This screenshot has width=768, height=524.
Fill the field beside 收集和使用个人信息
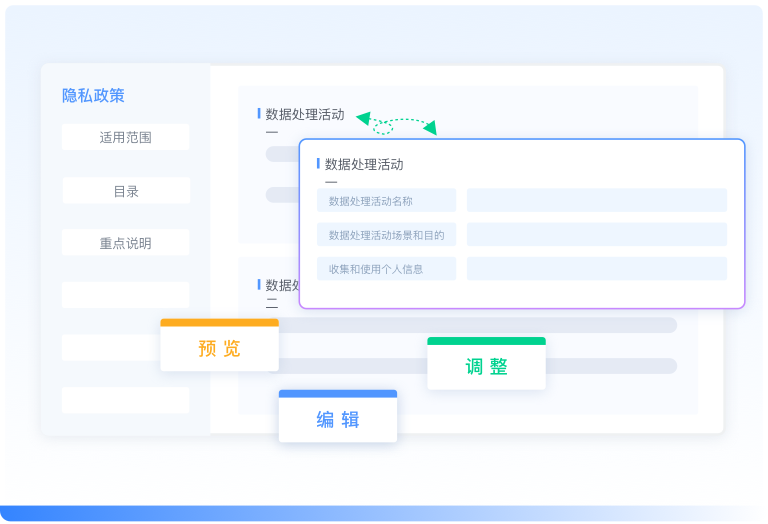pos(597,268)
